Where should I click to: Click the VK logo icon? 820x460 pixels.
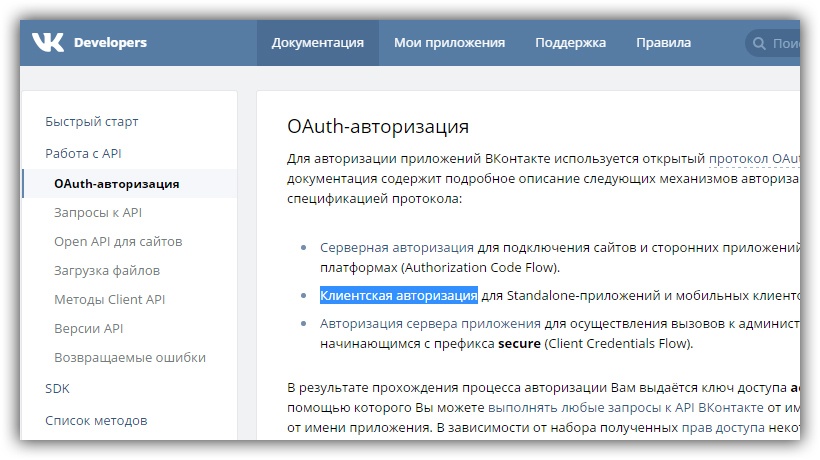(48, 42)
